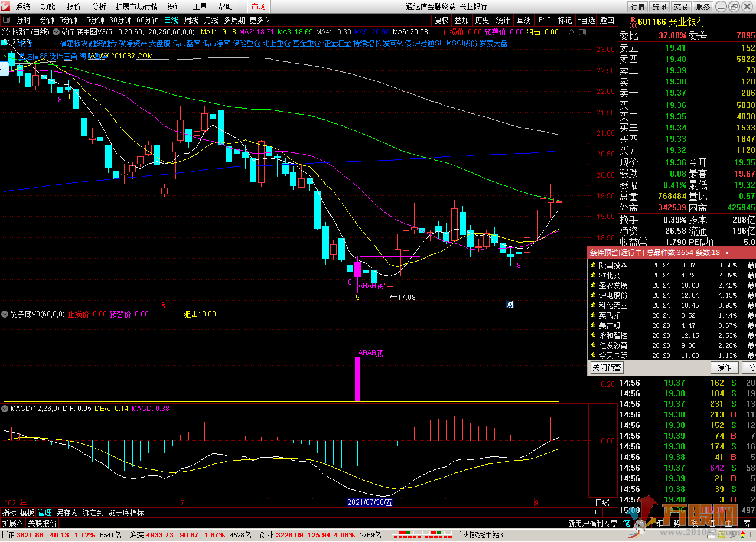The image size is (756, 542).
Task: Click the 行情 button at top right
Action: (x=637, y=6)
